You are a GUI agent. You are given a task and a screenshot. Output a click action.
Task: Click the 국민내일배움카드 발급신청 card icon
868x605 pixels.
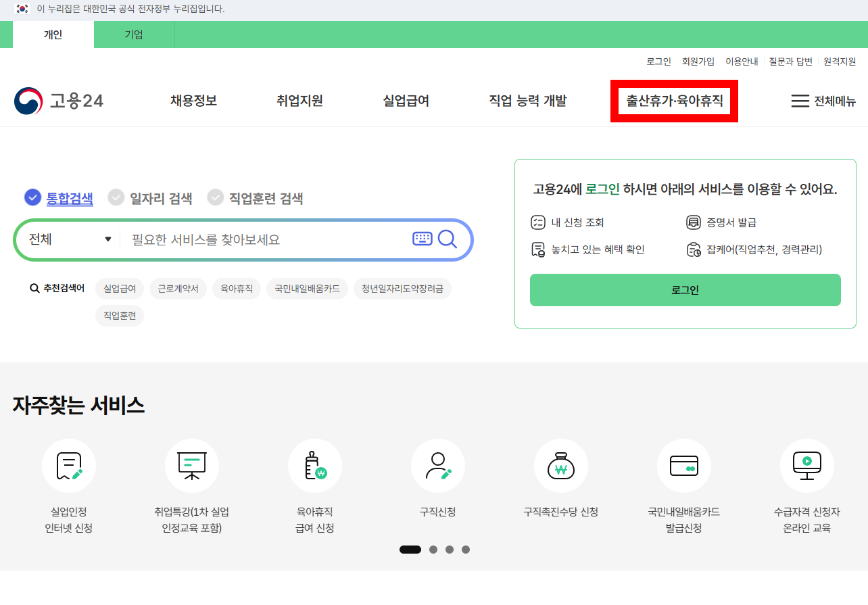pyautogui.click(x=684, y=465)
